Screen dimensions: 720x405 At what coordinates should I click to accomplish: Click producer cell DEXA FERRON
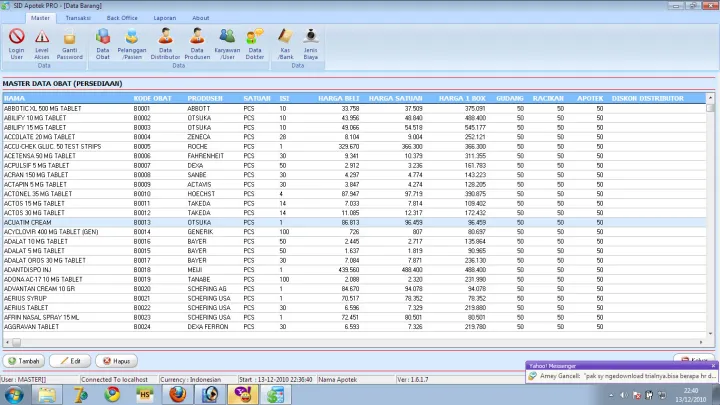tap(208, 327)
